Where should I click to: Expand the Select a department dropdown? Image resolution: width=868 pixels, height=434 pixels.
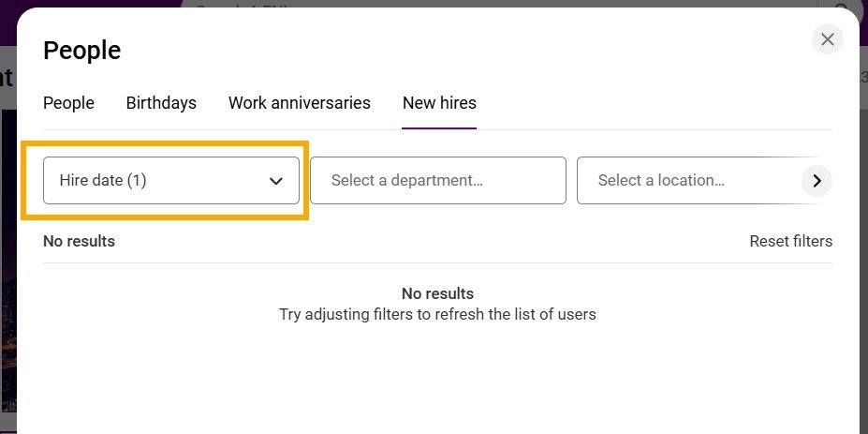point(438,181)
